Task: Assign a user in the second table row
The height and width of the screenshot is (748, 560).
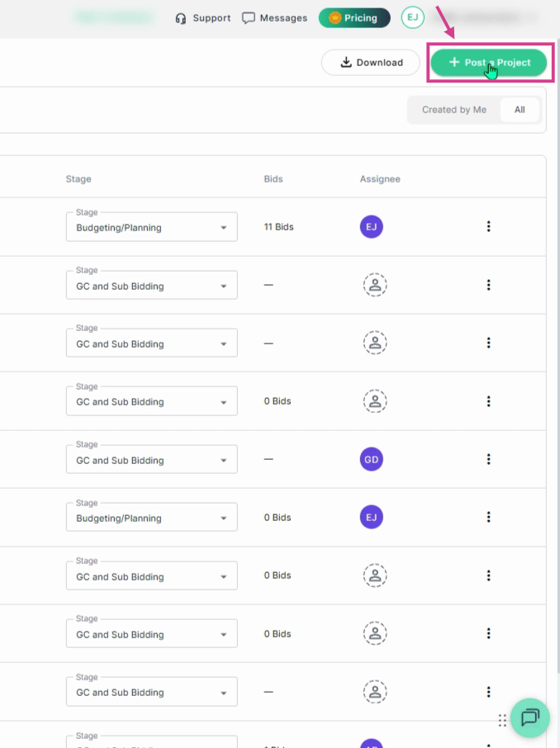Action: tap(375, 285)
